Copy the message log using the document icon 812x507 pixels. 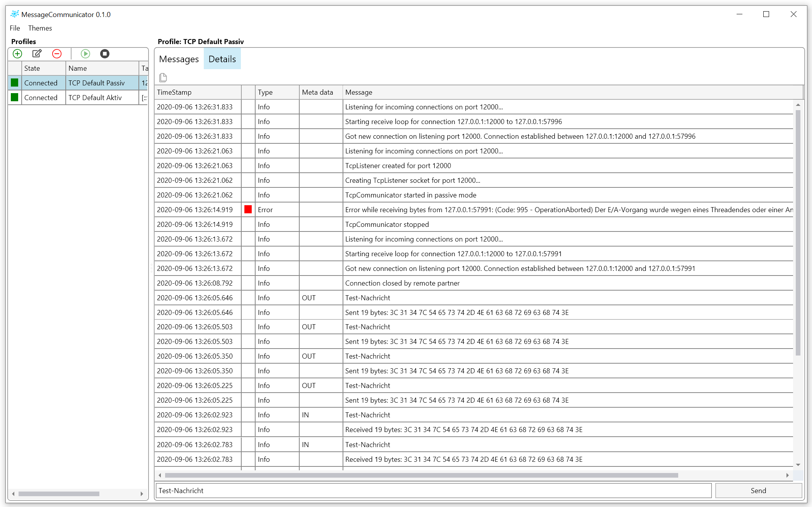163,78
